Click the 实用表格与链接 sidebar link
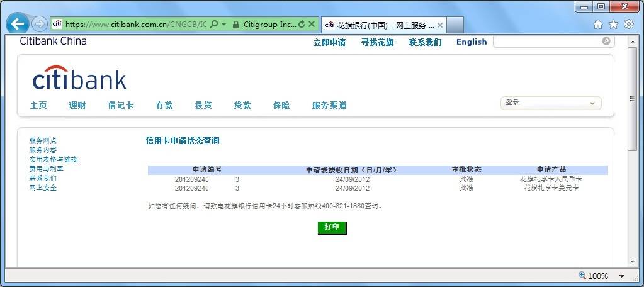Screen dimensions: 644x287 pyautogui.click(x=54, y=159)
